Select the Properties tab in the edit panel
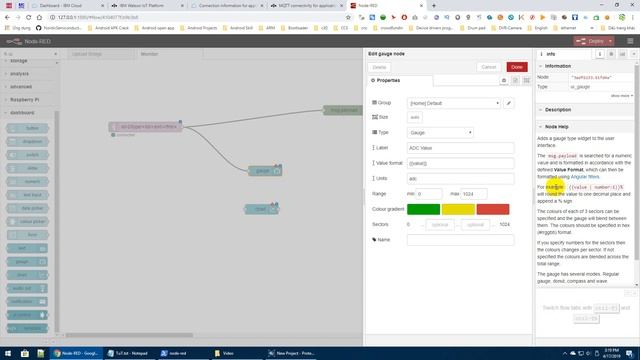The width and height of the screenshot is (640, 360). 400,80
